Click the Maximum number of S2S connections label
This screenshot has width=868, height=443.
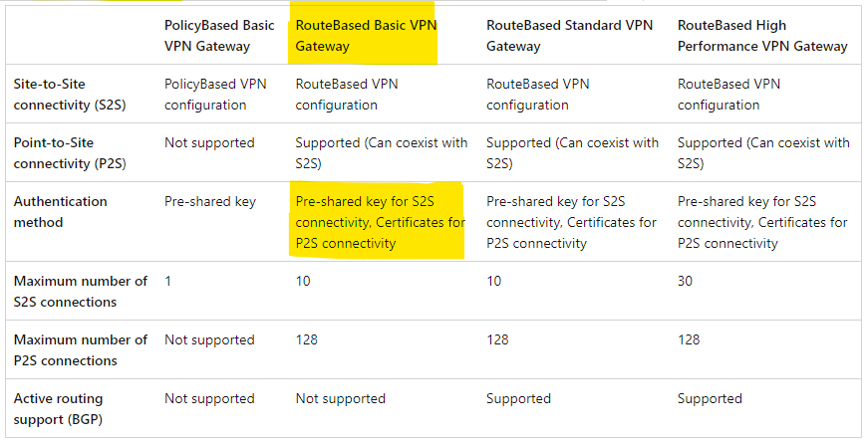pos(81,291)
